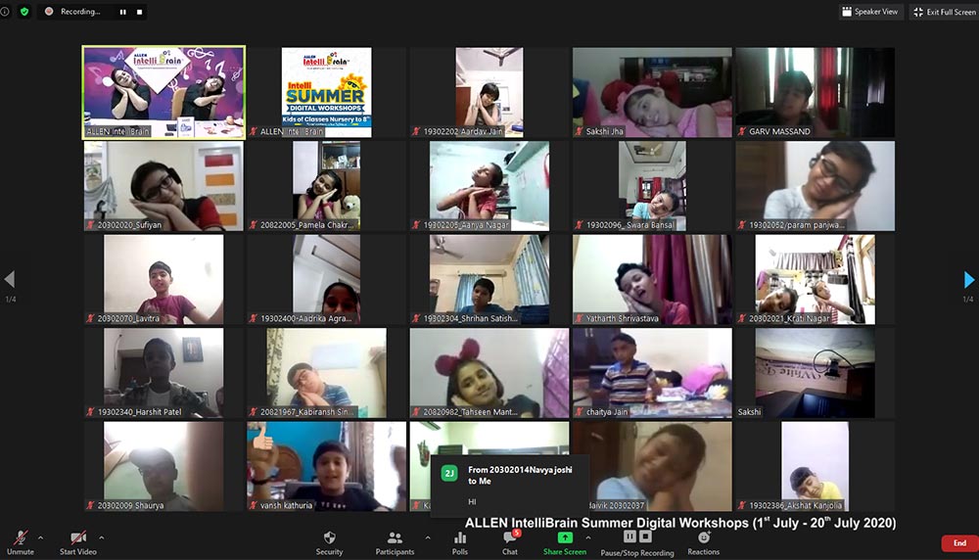Switch to Speaker View
The height and width of the screenshot is (560, 979).
coord(870,11)
